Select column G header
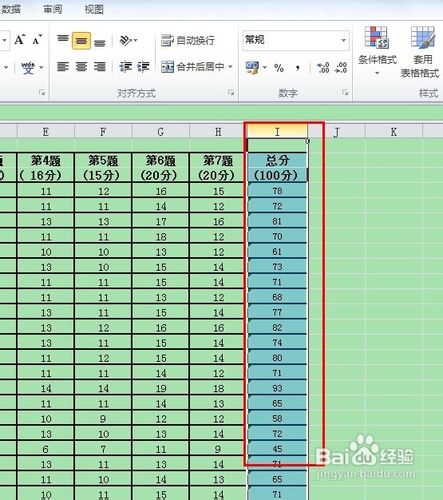The image size is (443, 500). [x=161, y=132]
